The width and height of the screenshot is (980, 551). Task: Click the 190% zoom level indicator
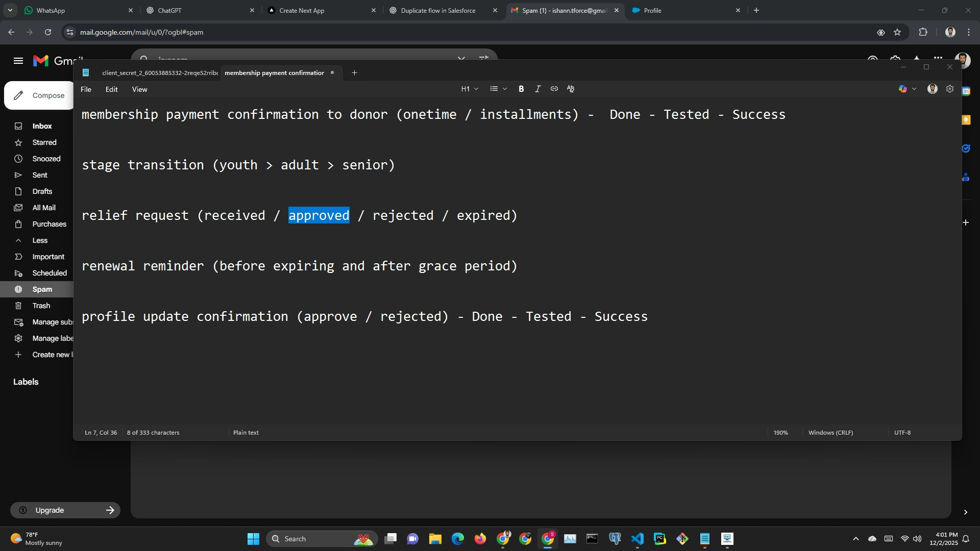pyautogui.click(x=780, y=433)
